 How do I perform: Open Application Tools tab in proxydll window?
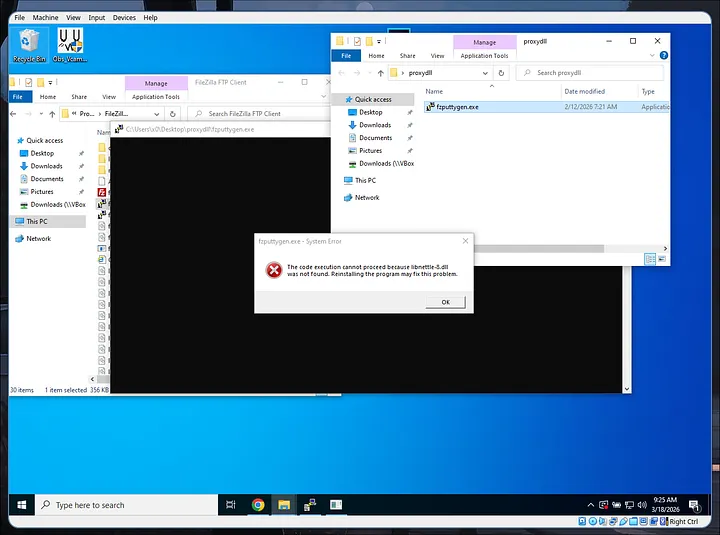point(484,56)
